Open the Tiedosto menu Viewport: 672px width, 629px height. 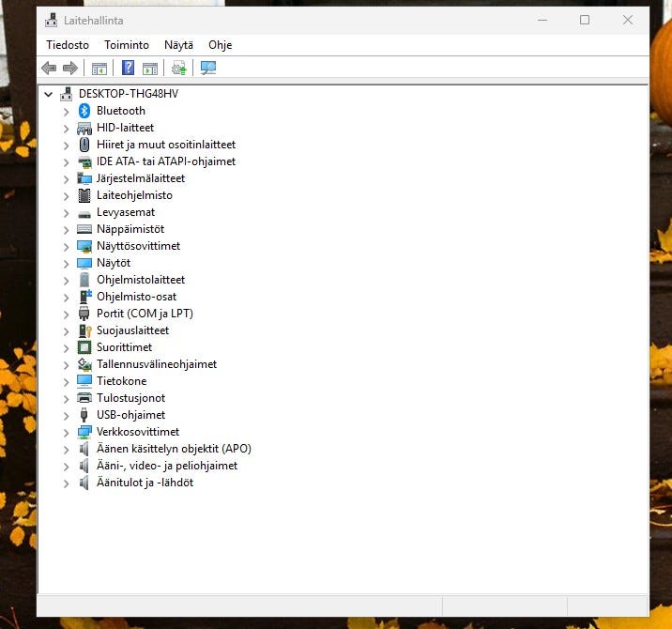coord(68,45)
